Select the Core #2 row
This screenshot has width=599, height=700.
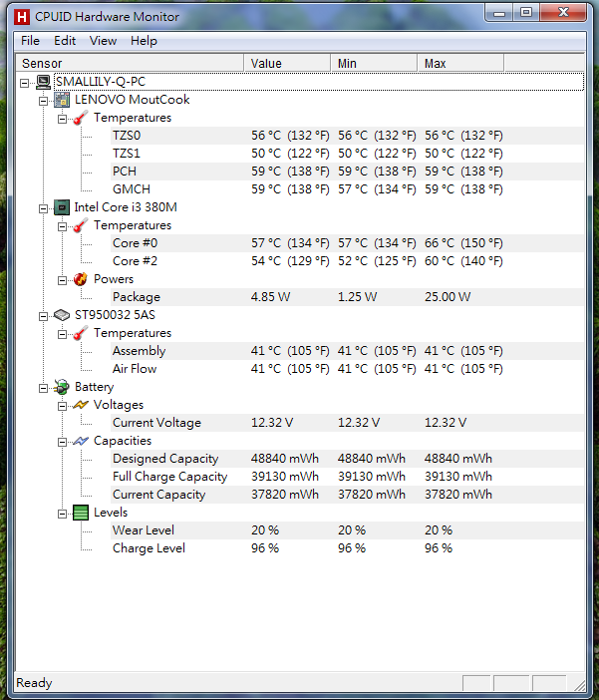click(x=348, y=261)
